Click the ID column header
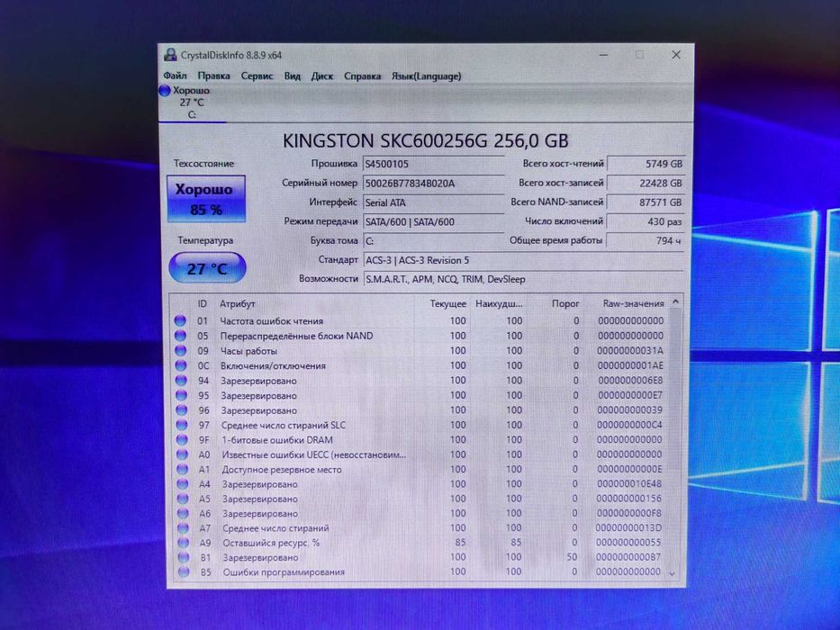The height and width of the screenshot is (630, 840). click(202, 304)
